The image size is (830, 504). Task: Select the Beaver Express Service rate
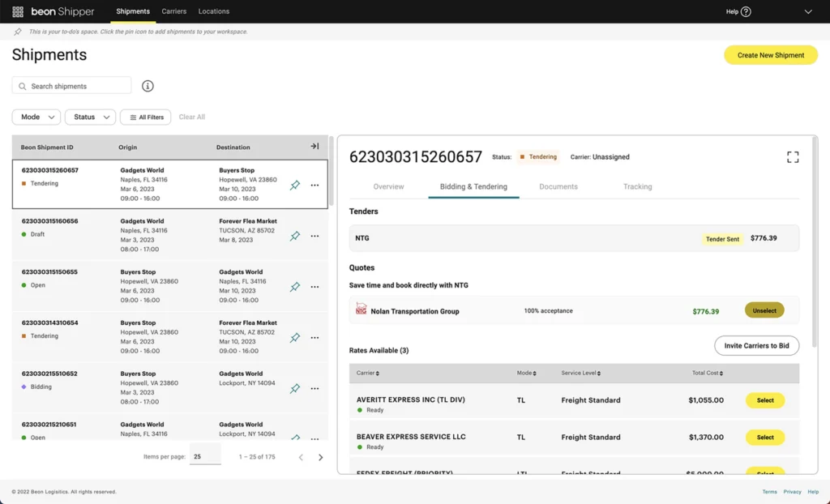coord(765,438)
